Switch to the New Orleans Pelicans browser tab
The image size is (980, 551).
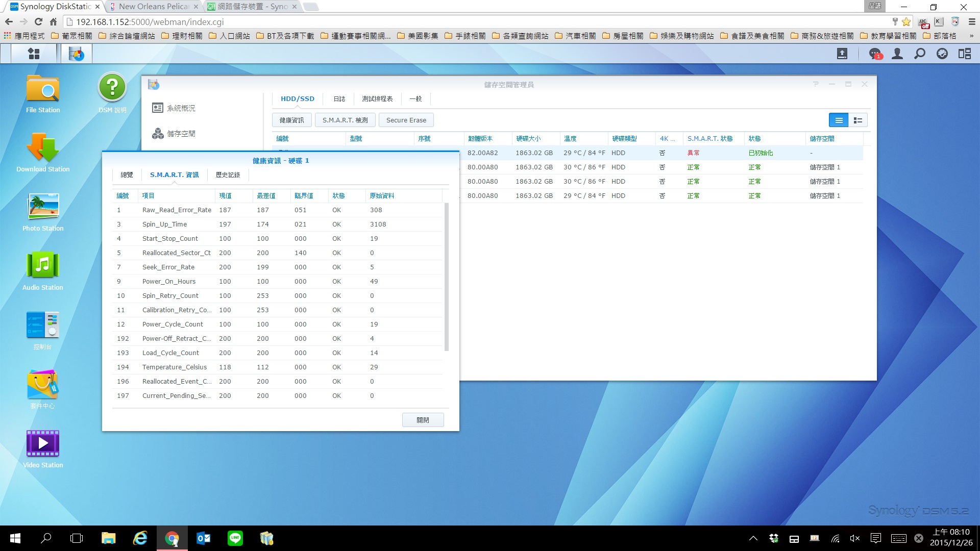[x=154, y=7]
